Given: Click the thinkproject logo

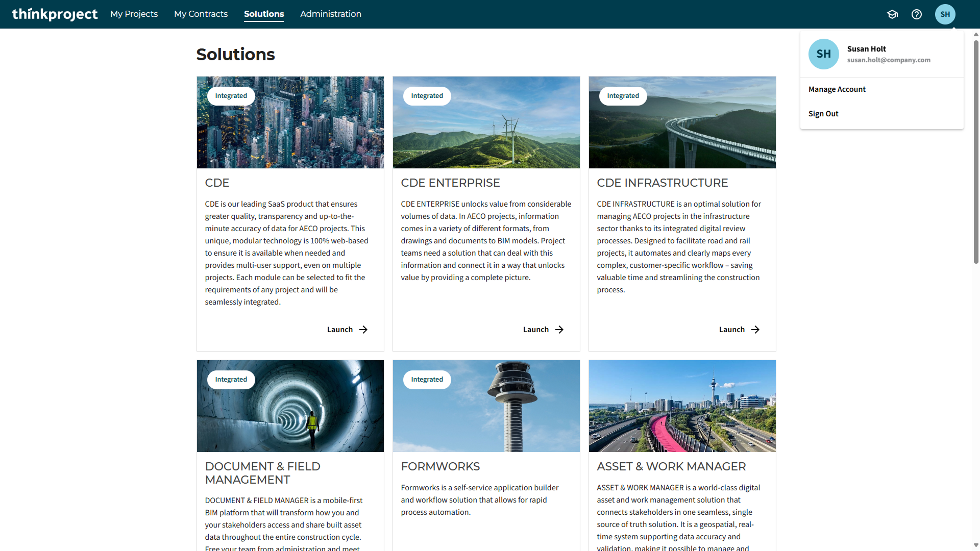Looking at the screenshot, I should point(55,14).
